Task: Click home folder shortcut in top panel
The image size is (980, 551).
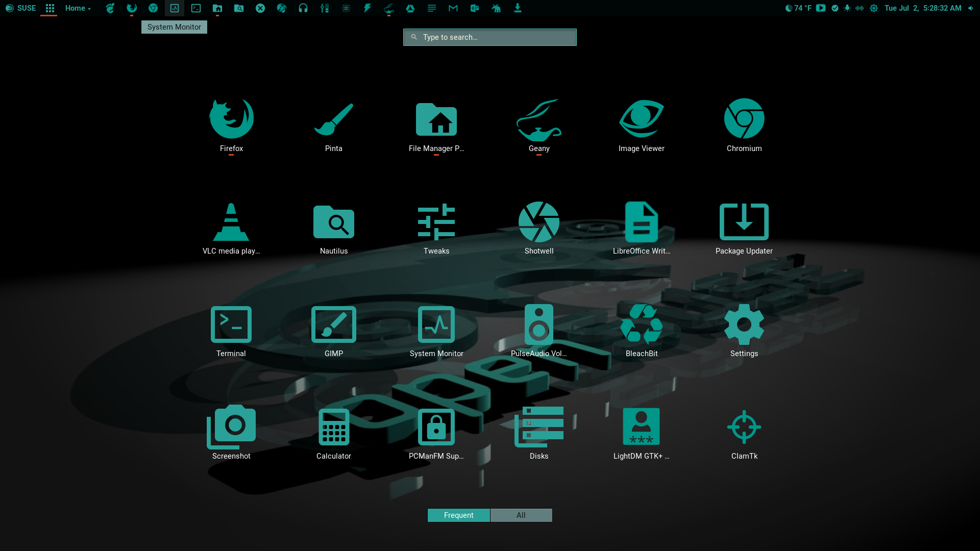Action: tap(217, 8)
